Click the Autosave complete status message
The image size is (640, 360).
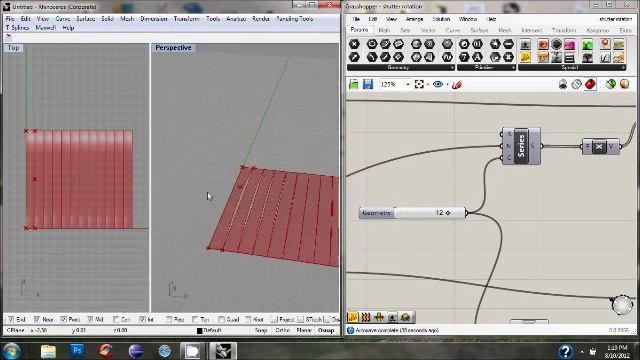[397, 330]
